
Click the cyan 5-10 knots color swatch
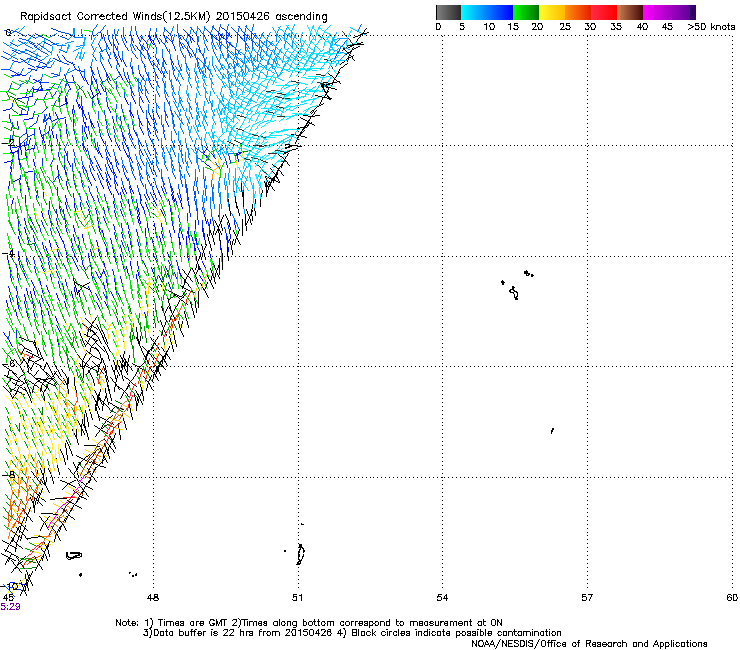coord(474,12)
